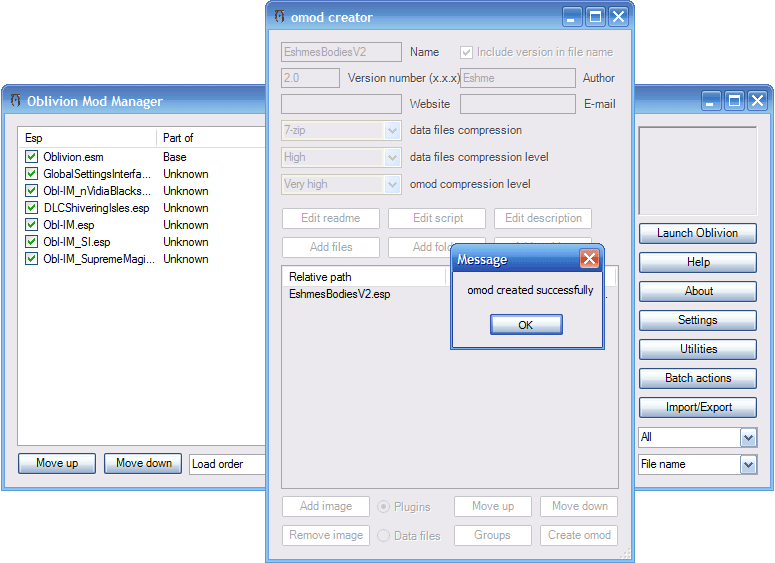Toggle the Oblivion.esm checkbox
Viewport: 775px width, 563px height.
click(32, 157)
